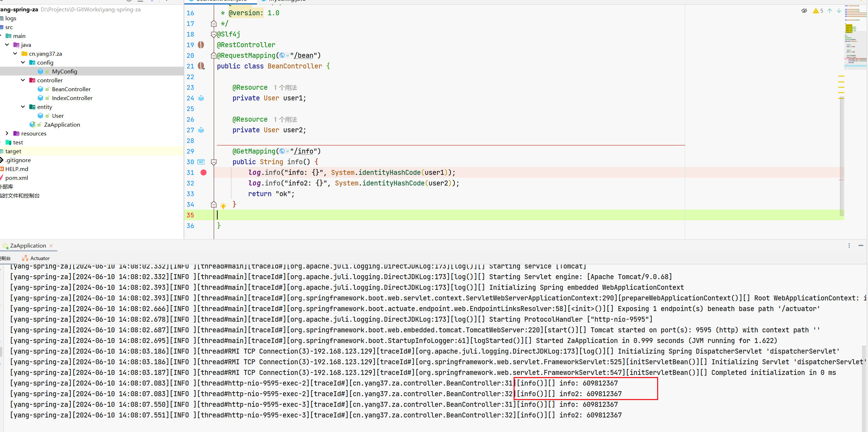Select MyConfig class in project tree
Image resolution: width=868 pixels, height=432 pixels.
pos(65,71)
